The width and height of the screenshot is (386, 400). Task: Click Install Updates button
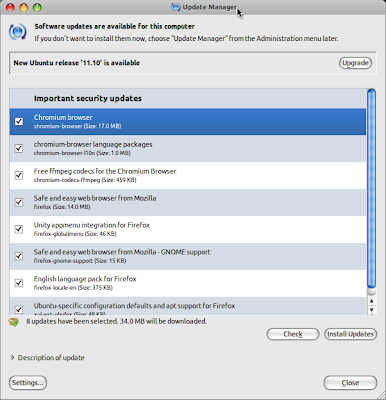click(x=350, y=334)
